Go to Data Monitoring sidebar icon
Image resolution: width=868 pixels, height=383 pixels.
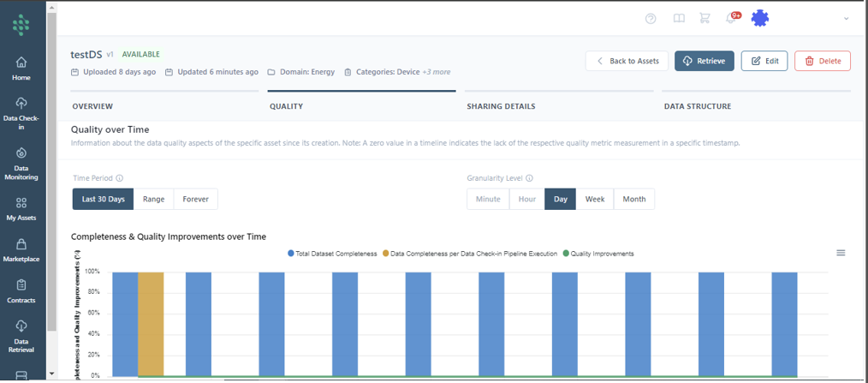[21, 163]
